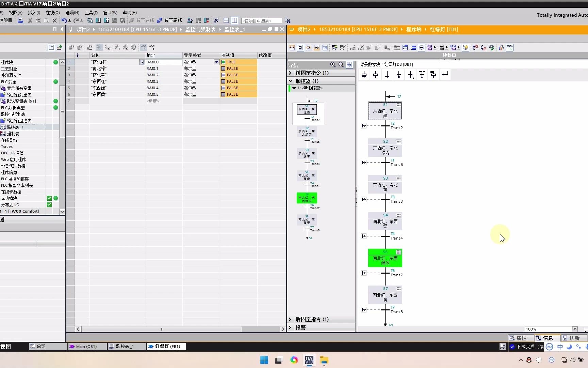Open the 在线(O) menu

52,13
